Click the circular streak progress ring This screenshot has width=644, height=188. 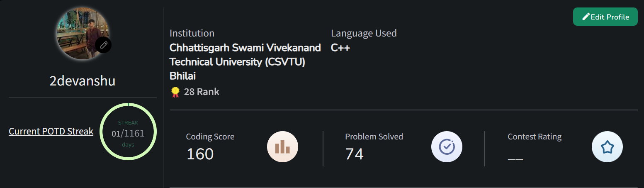128,132
